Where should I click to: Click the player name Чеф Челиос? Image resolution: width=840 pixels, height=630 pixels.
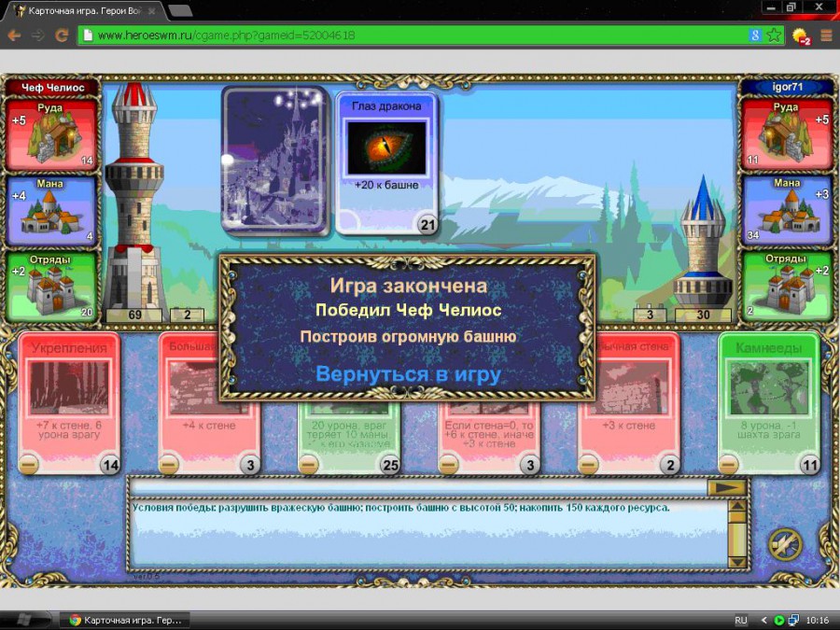[52, 88]
